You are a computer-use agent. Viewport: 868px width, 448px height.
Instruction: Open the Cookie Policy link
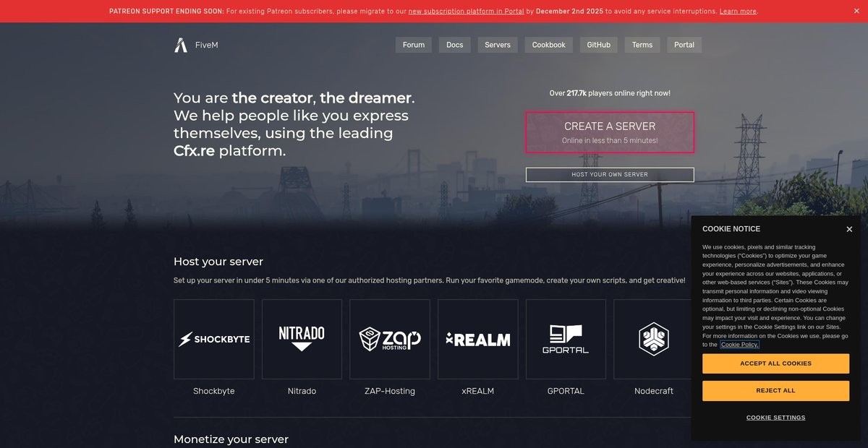point(740,345)
